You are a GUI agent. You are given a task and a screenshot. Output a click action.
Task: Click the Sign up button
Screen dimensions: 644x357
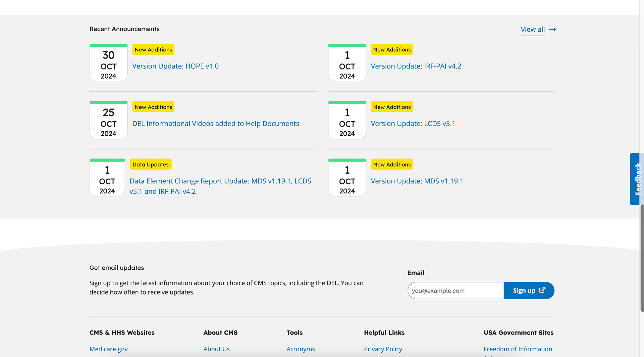tap(529, 291)
